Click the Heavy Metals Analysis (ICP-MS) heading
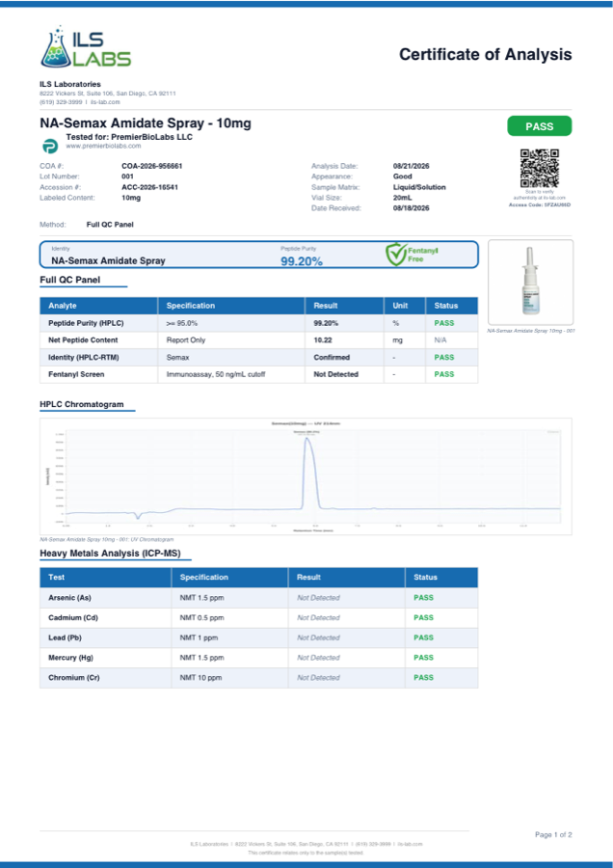 (110, 554)
